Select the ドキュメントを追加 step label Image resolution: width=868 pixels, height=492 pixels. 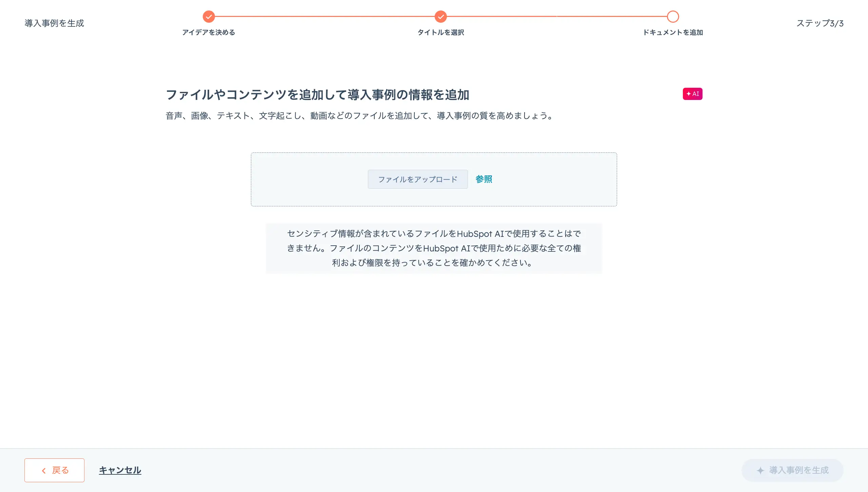673,32
